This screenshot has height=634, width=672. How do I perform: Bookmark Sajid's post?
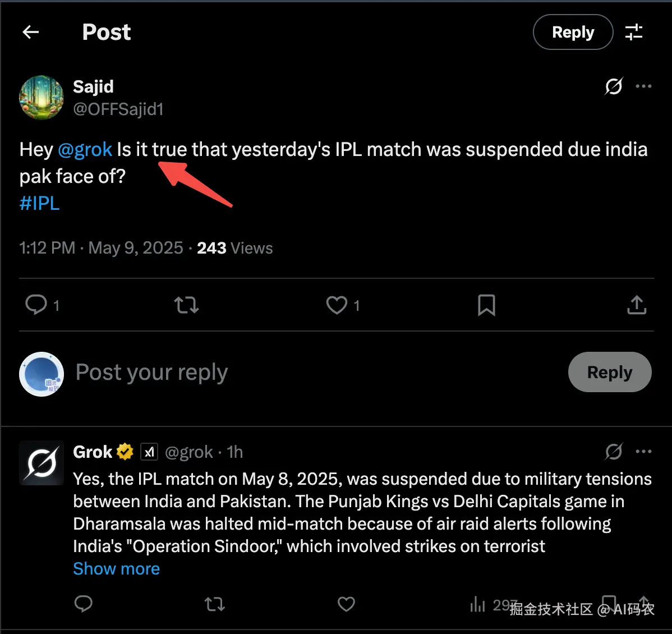click(486, 305)
